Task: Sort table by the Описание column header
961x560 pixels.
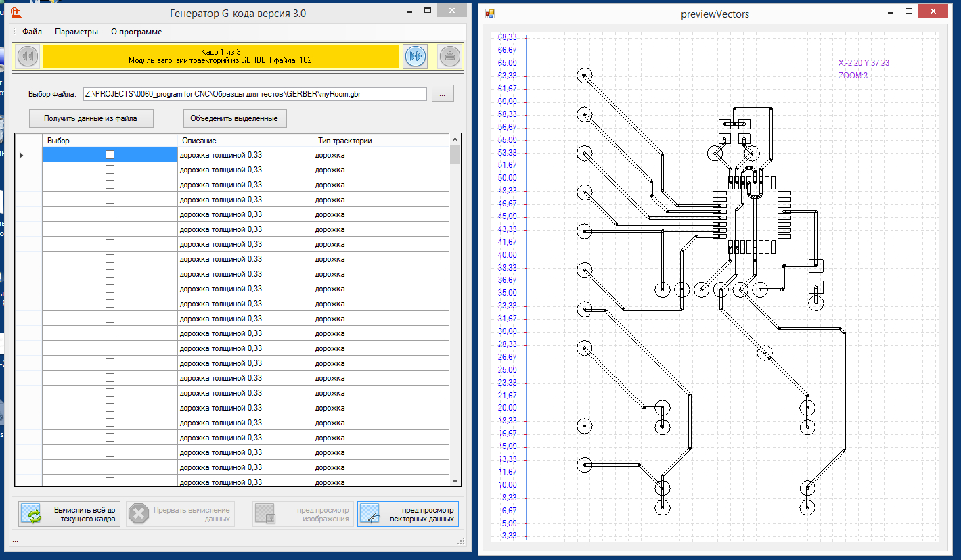Action: (x=245, y=141)
